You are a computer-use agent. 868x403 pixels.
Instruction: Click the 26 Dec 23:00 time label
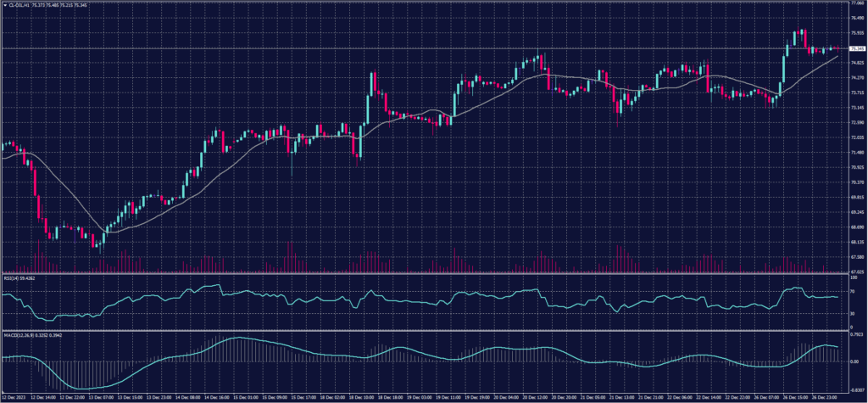click(824, 396)
